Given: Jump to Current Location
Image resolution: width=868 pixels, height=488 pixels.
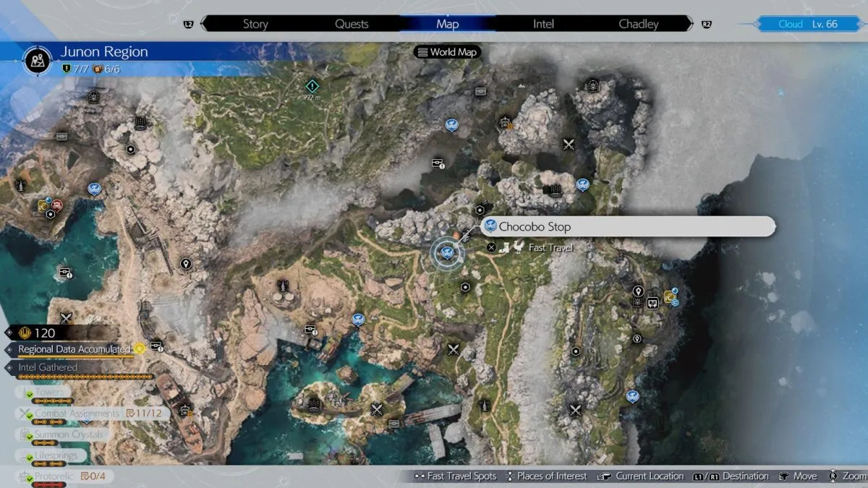Looking at the screenshot, I should tap(641, 476).
